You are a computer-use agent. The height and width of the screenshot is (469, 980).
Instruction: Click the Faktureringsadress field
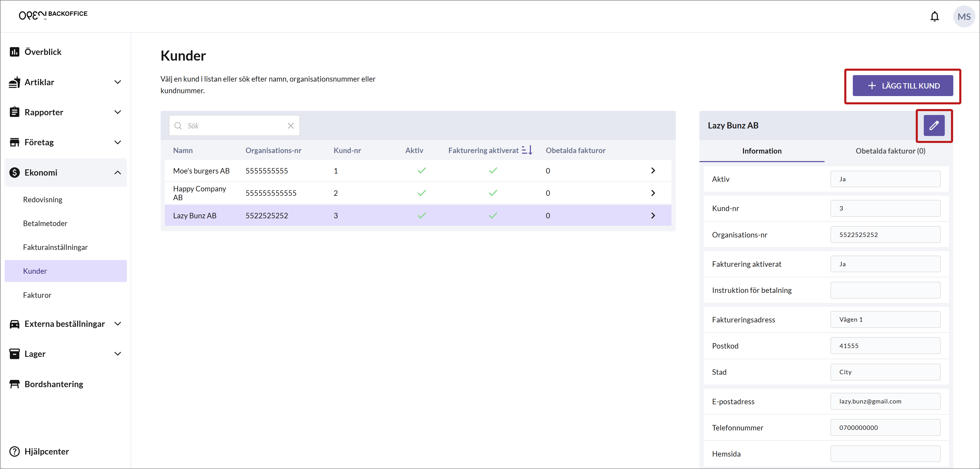885,320
